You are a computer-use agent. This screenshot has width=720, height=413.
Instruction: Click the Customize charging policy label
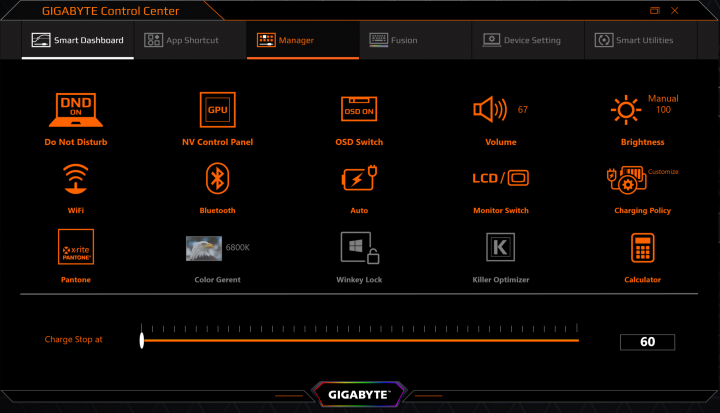(663, 171)
